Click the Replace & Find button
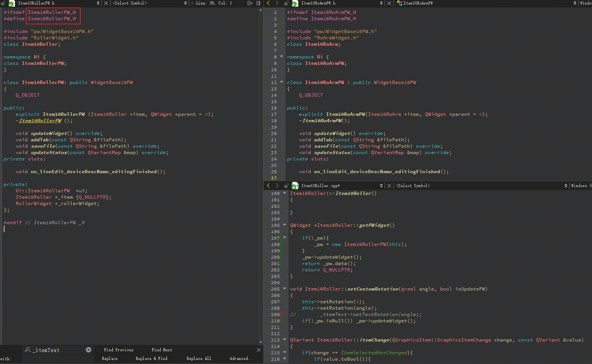The width and height of the screenshot is (592, 364). [x=152, y=358]
